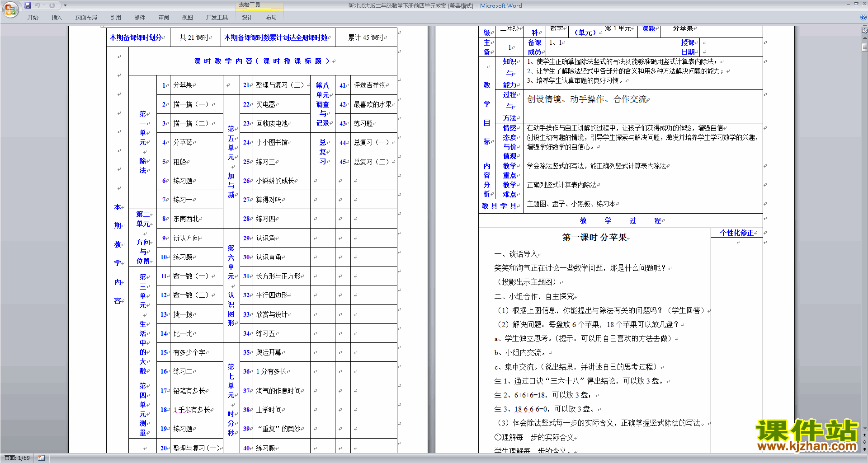
Task: Redo action in quick access toolbar
Action: [x=52, y=5]
